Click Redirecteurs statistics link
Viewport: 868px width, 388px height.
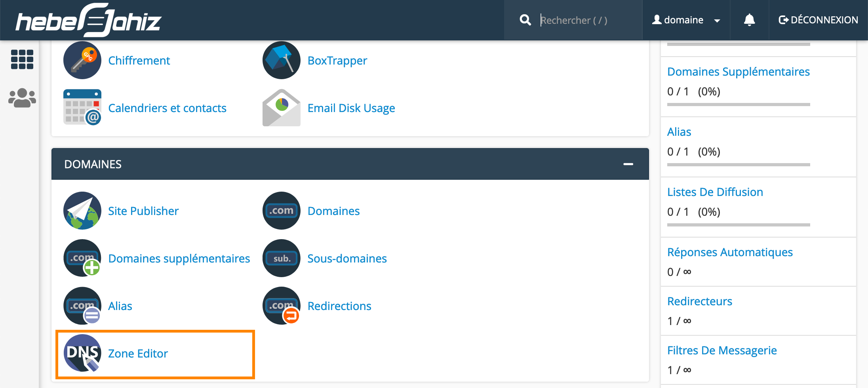click(700, 301)
